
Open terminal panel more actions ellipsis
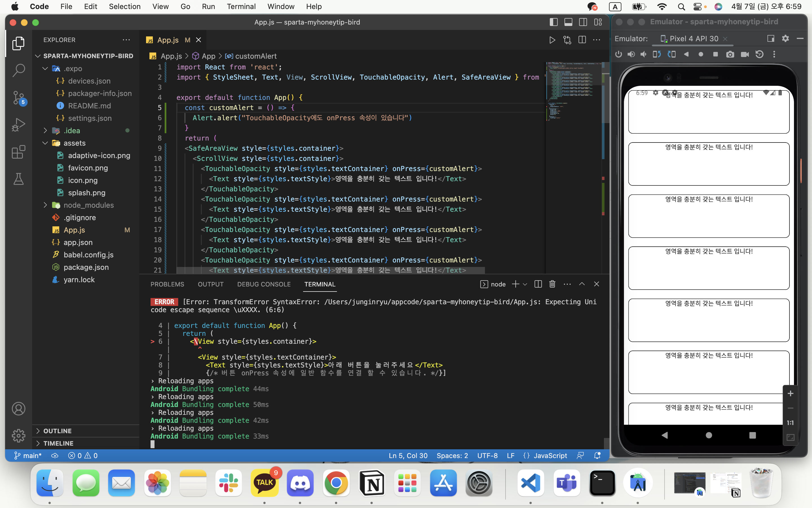567,284
